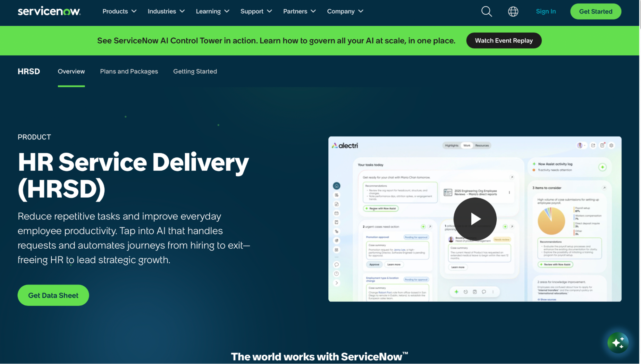Expand the Learning menu

213,11
